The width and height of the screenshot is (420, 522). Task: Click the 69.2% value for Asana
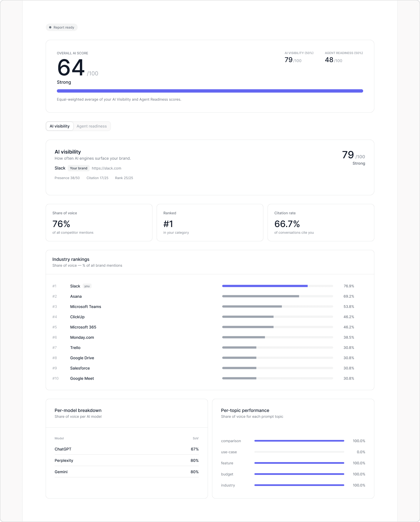pyautogui.click(x=349, y=296)
